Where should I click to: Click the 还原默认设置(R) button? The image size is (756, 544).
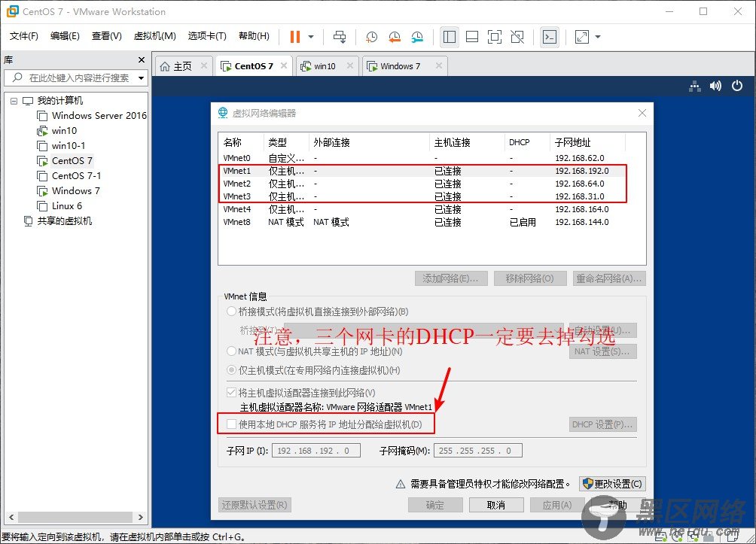point(255,505)
